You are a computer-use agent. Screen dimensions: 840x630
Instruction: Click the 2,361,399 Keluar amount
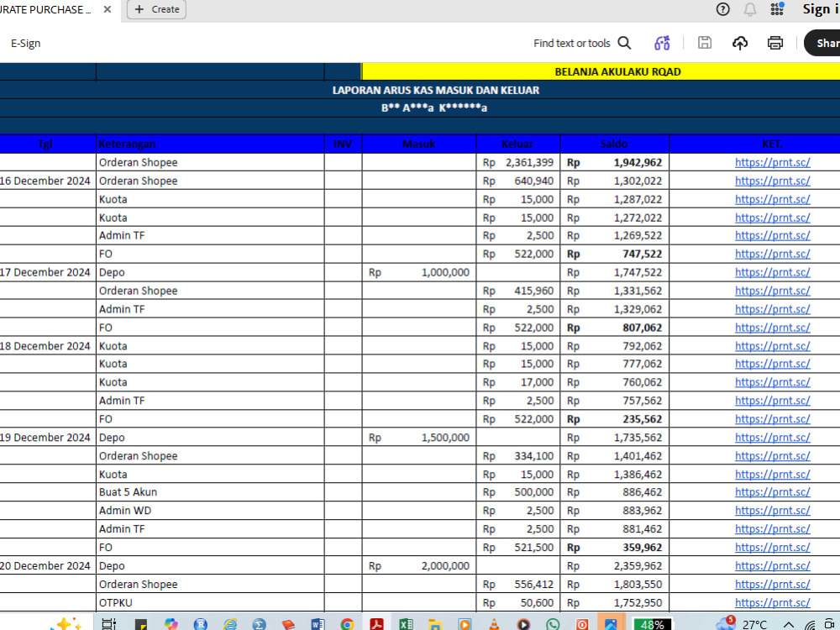(529, 162)
